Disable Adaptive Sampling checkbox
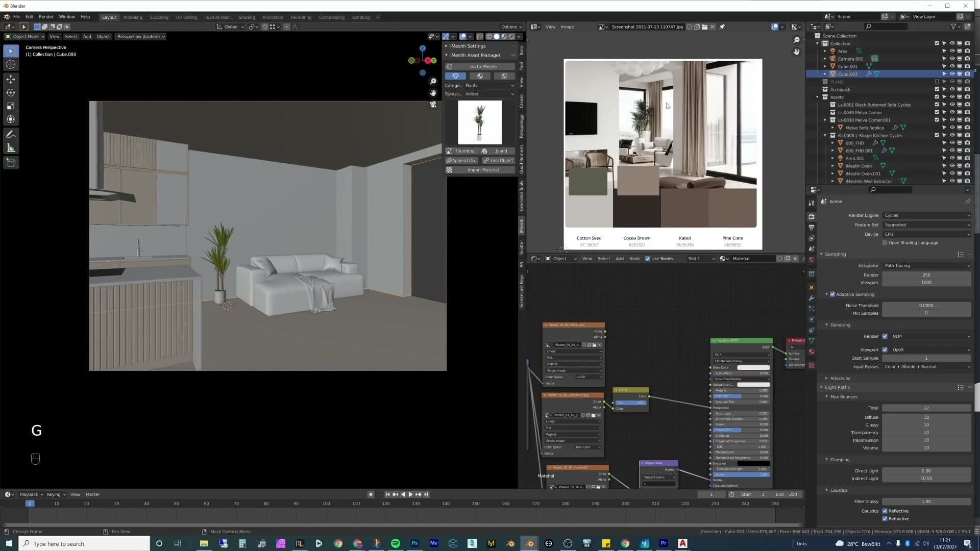The width and height of the screenshot is (980, 551). click(x=832, y=294)
